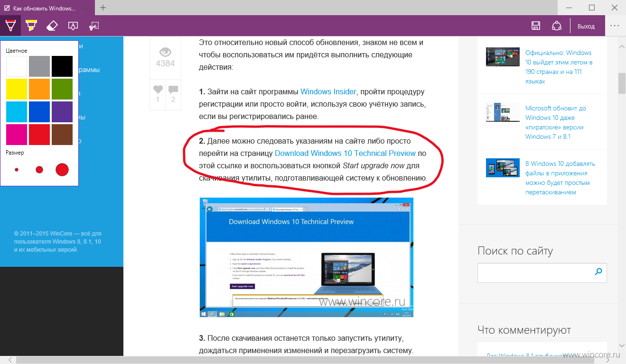Pick the purple color swatch
The image size is (626, 364).
(x=62, y=112)
